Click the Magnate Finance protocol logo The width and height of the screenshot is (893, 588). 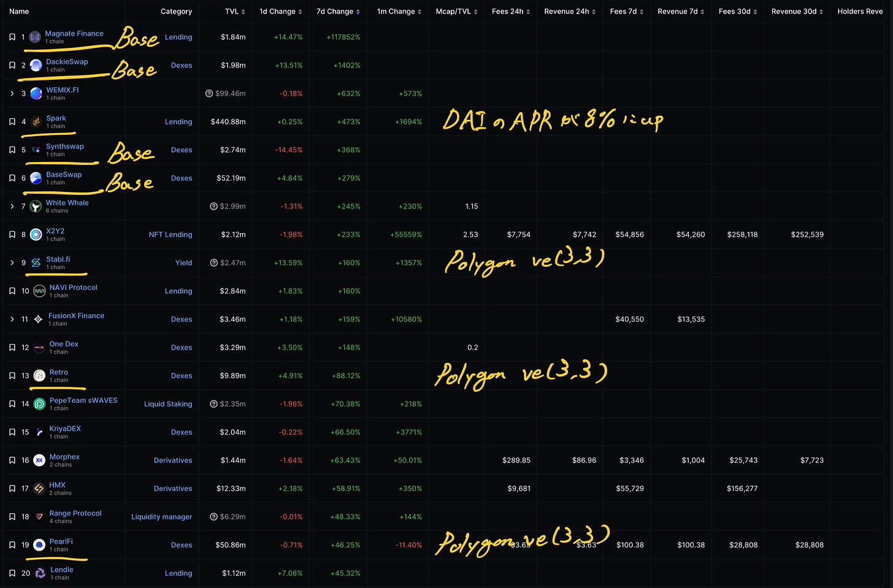tap(36, 37)
